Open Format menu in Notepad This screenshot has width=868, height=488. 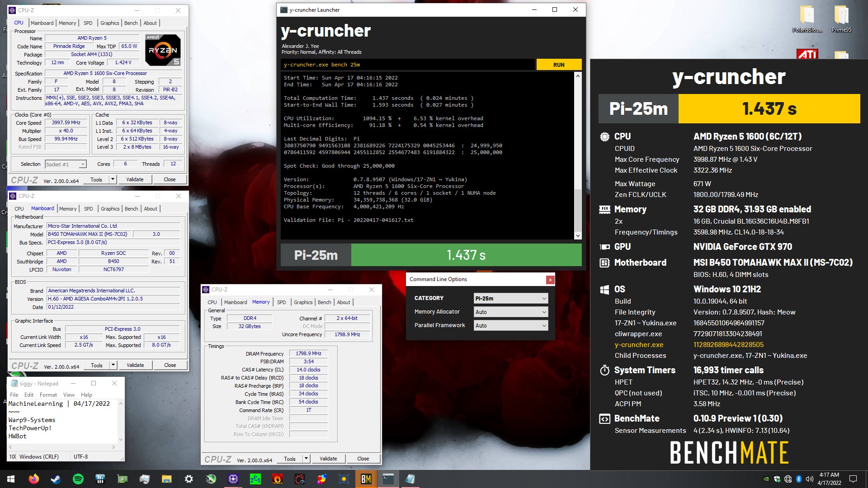(48, 395)
